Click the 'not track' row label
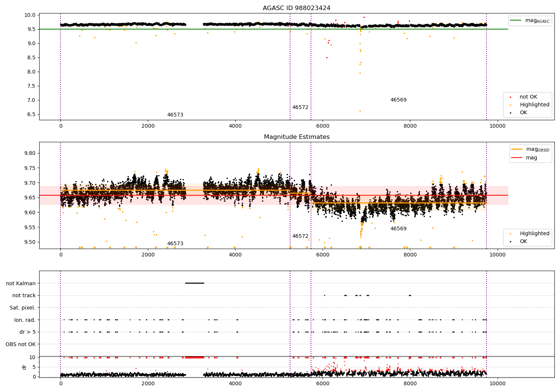This screenshot has width=560, height=392. [x=24, y=296]
